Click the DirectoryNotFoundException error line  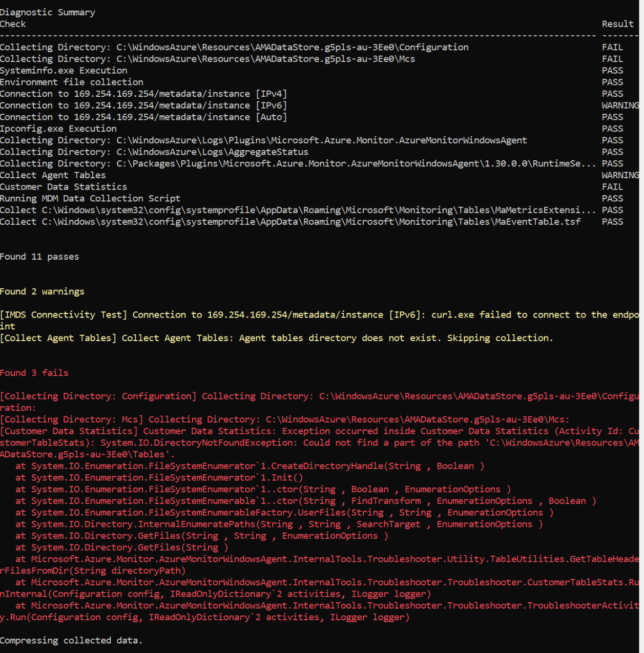320,443
